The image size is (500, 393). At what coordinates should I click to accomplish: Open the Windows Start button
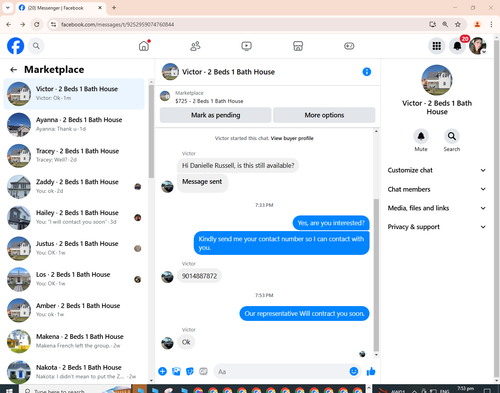coord(9,390)
